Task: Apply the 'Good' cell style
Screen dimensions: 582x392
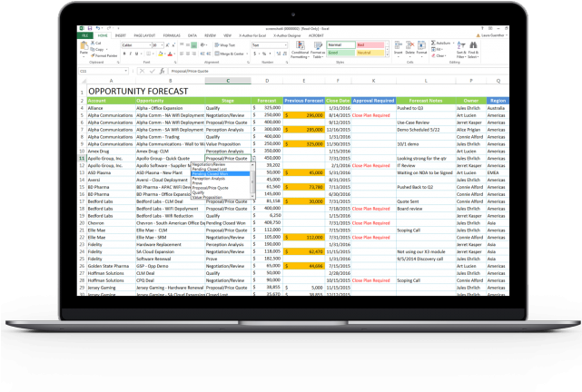Action: click(337, 53)
